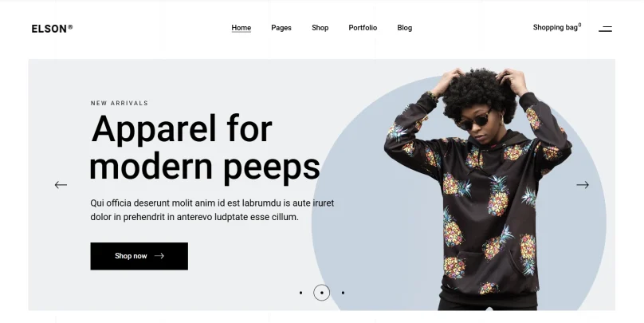Expand the Pages navigation menu
The image size is (644, 323).
click(x=281, y=28)
